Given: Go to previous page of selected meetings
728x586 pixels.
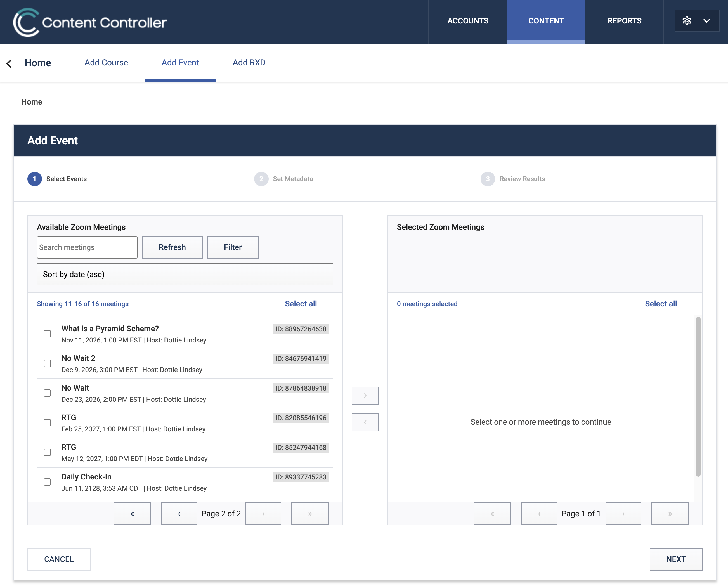Looking at the screenshot, I should point(539,514).
